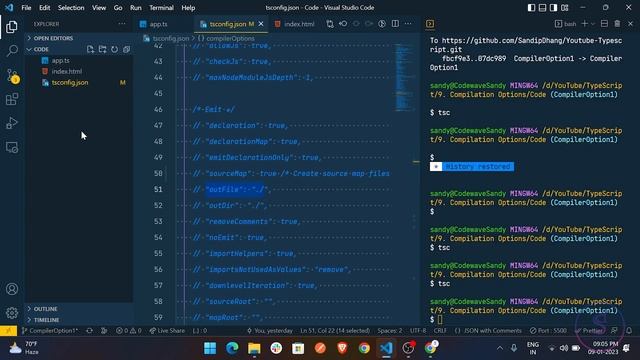Click the code minimap in the editor
This screenshot has width=640, height=360.
pos(404,78)
